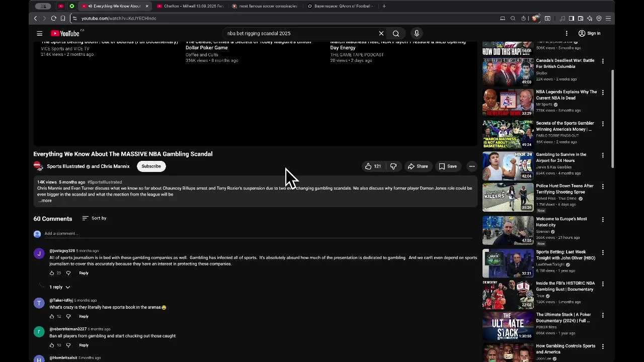Open THE GAME TAPE PODCAST channel
Screen dimensions: 644x362
coord(357,54)
